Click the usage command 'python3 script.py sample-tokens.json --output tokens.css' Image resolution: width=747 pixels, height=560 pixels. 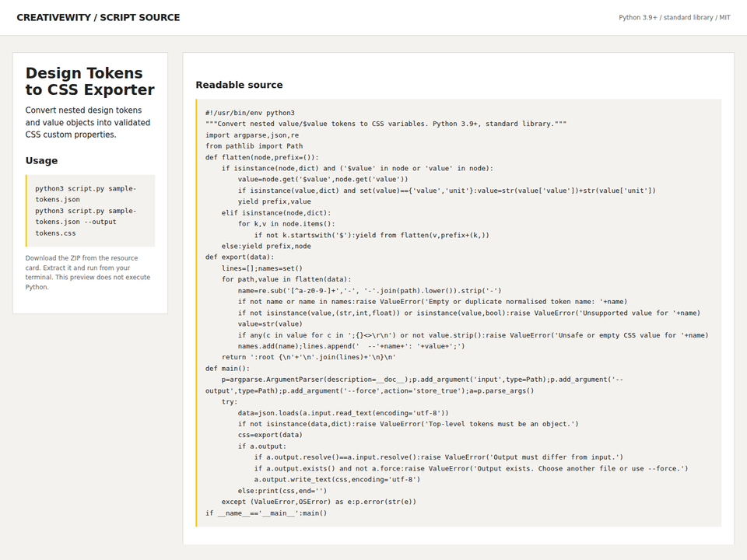coord(86,222)
